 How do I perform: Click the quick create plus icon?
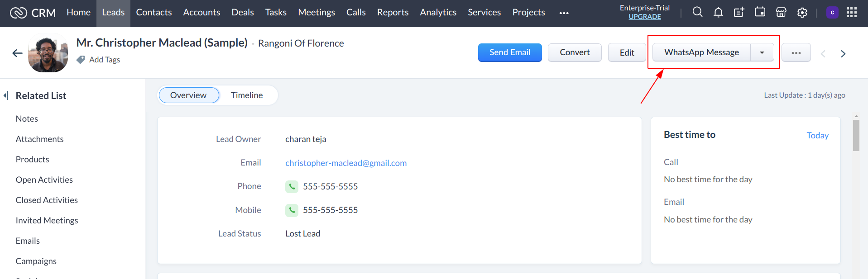point(739,13)
